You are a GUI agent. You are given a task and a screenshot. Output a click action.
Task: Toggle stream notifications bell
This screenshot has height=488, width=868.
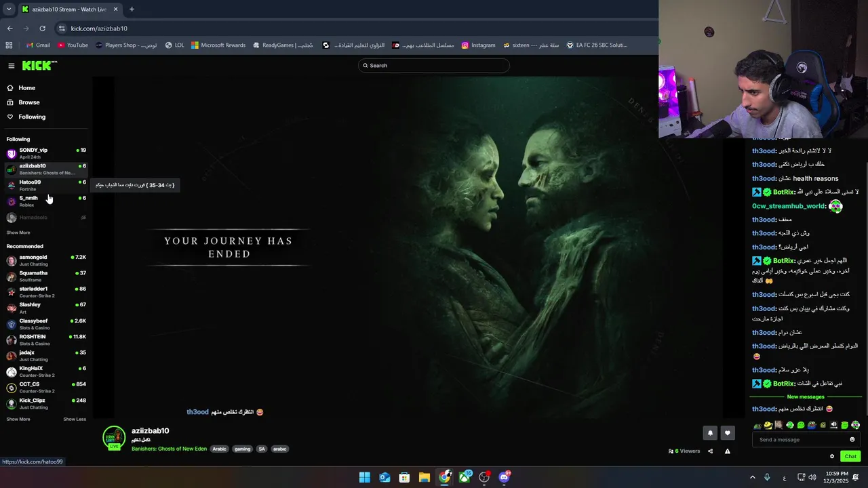(x=710, y=433)
